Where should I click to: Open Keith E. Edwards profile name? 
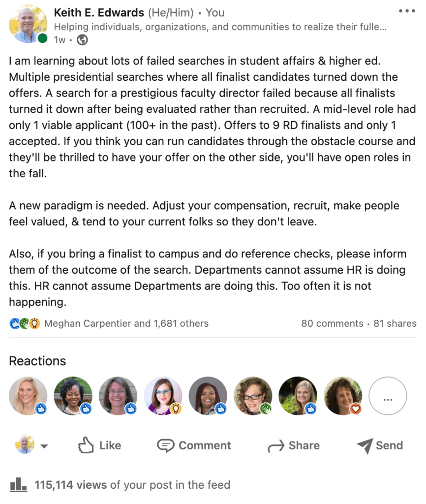point(99,12)
